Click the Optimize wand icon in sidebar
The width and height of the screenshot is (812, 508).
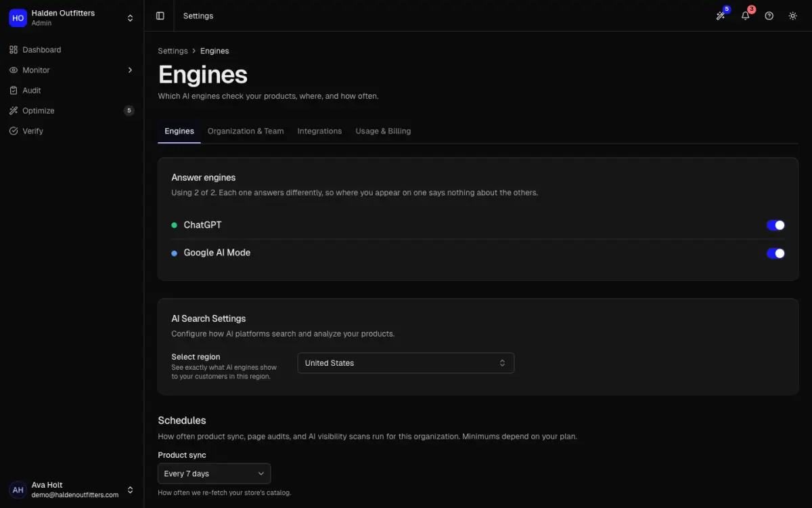pos(14,110)
